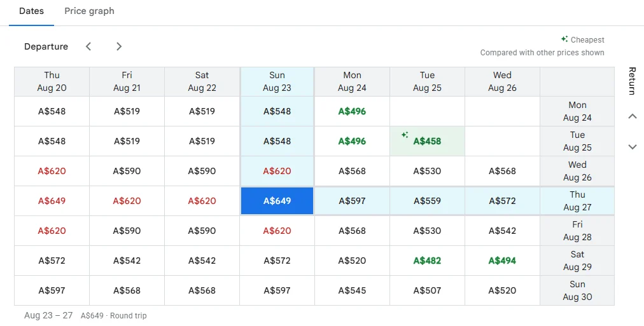Viewport: 644px width, 326px height.
Task: Click the Aug 23 – 27 summary text
Action: [48, 315]
